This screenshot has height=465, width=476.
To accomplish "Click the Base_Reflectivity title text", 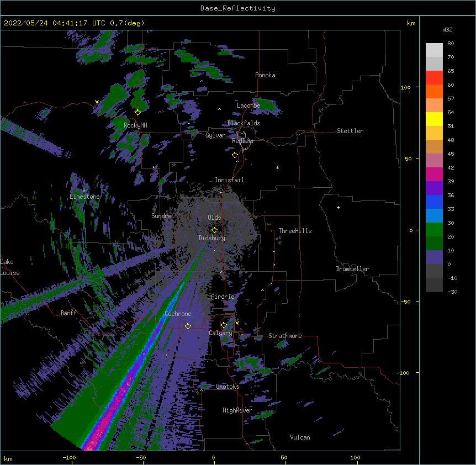I will click(x=238, y=8).
